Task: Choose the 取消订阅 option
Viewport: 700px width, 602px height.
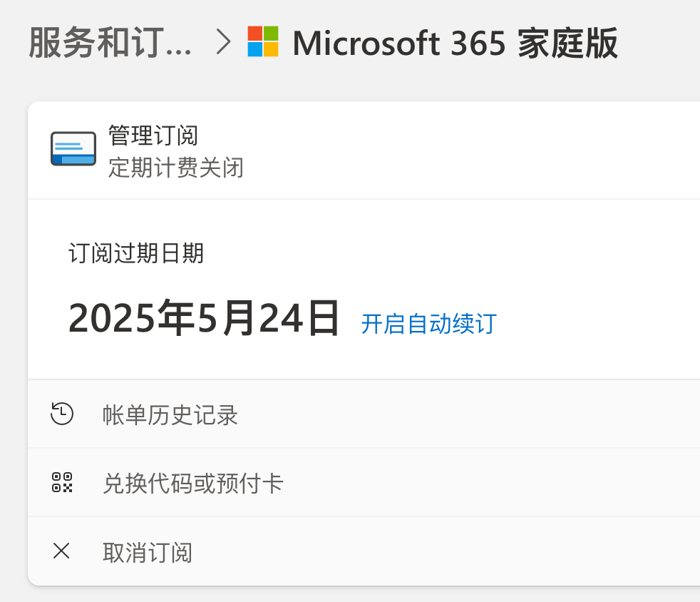Action: pos(364,551)
